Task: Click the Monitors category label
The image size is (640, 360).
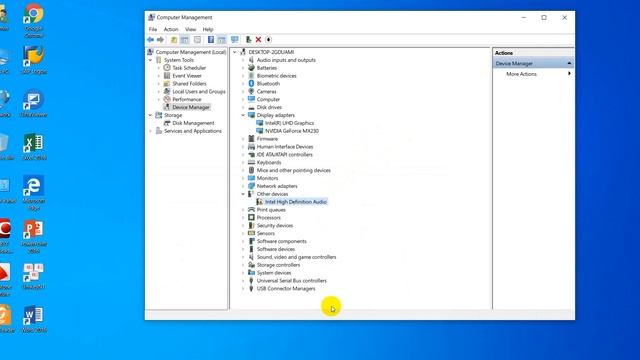Action: pos(267,178)
